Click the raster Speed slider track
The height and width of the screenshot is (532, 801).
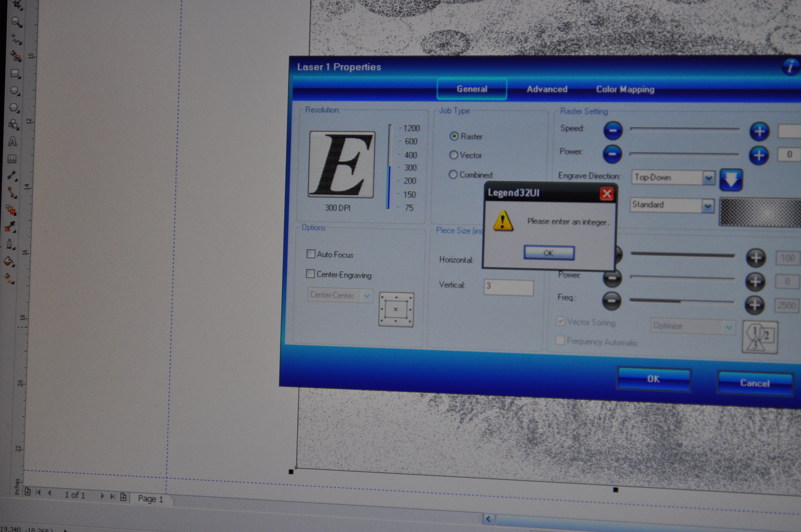click(x=685, y=129)
